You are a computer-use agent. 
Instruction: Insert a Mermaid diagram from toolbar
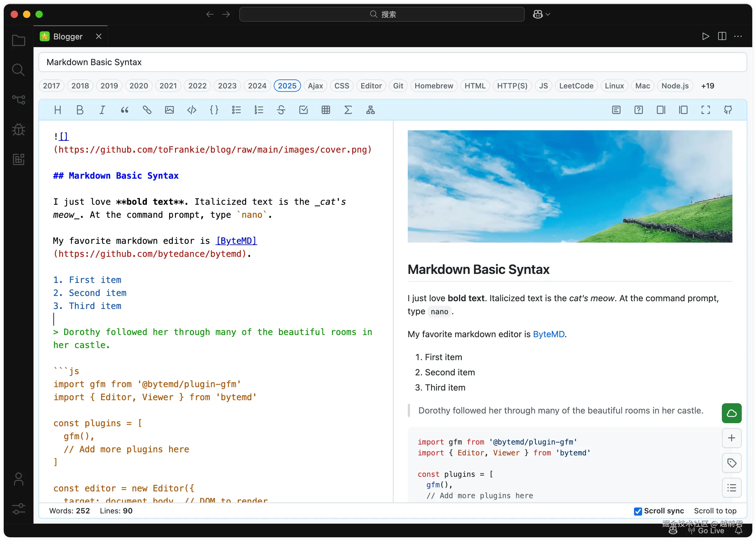click(x=370, y=110)
